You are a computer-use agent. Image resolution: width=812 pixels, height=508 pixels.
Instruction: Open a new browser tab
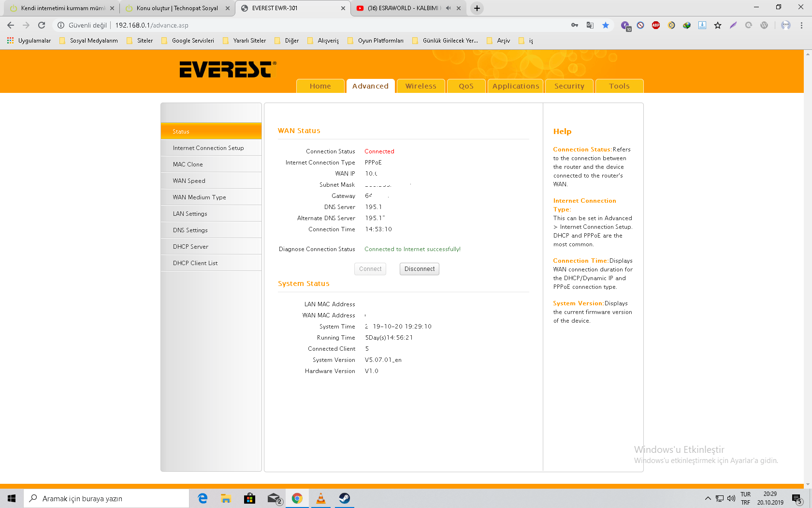[x=477, y=8]
